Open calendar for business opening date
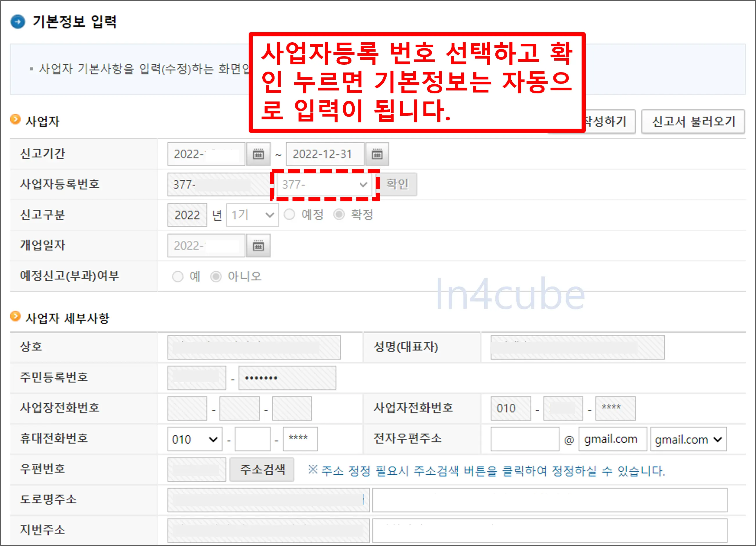 tap(258, 246)
